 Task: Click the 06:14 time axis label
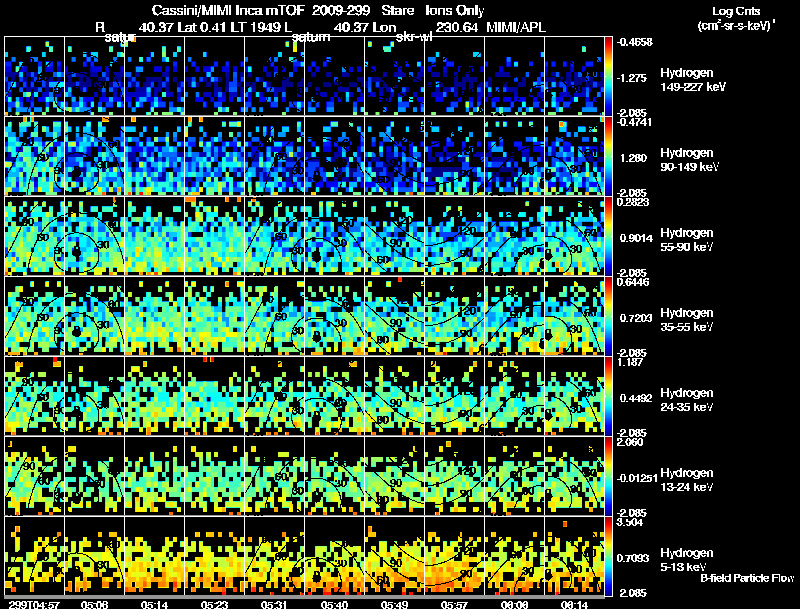[574, 604]
